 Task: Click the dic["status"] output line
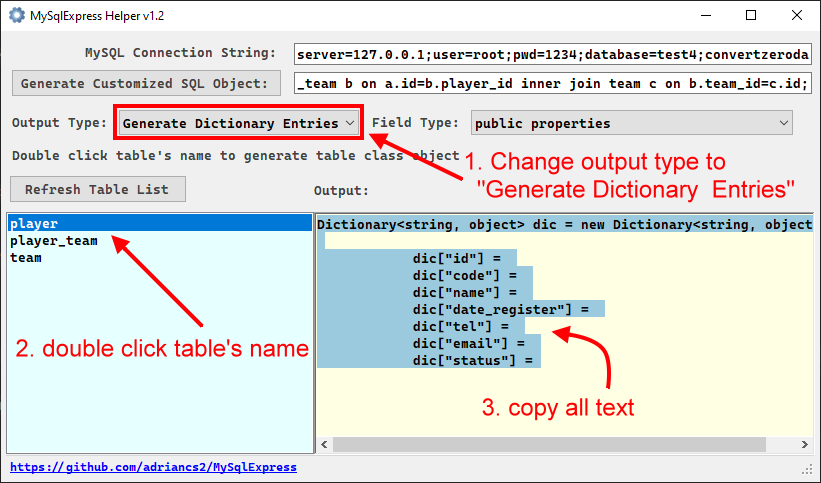point(472,360)
